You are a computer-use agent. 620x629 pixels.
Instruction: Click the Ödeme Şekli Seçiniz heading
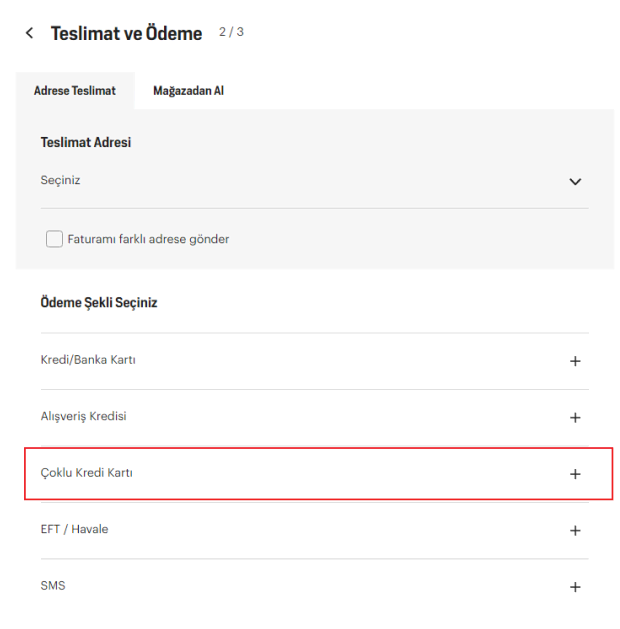(x=99, y=302)
